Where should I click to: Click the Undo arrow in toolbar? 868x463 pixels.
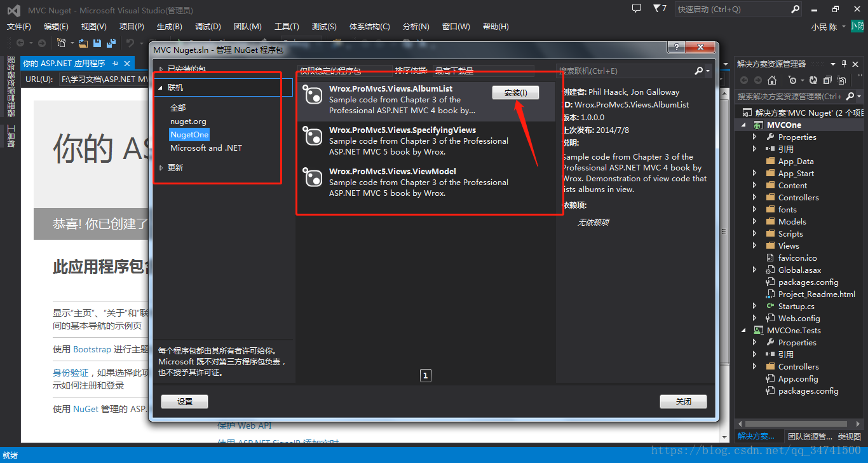(130, 43)
